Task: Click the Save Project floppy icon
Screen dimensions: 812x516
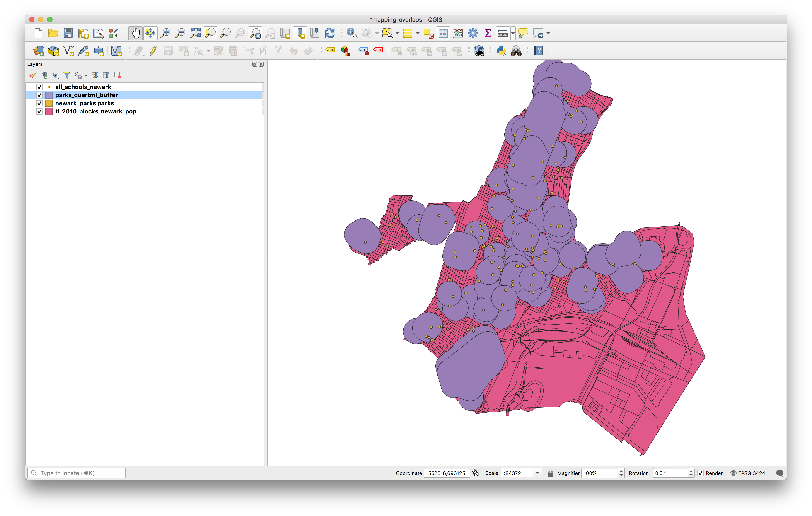Action: pos(68,33)
